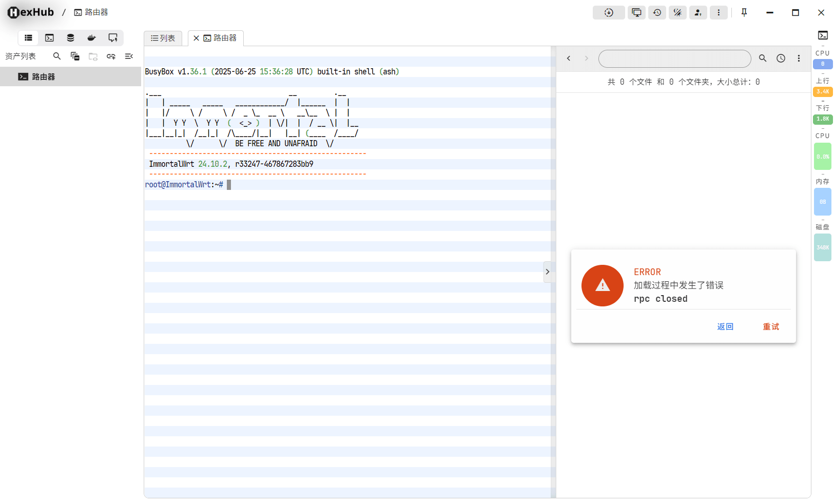Open the user account icon in title bar
The image size is (834, 504).
(x=698, y=13)
